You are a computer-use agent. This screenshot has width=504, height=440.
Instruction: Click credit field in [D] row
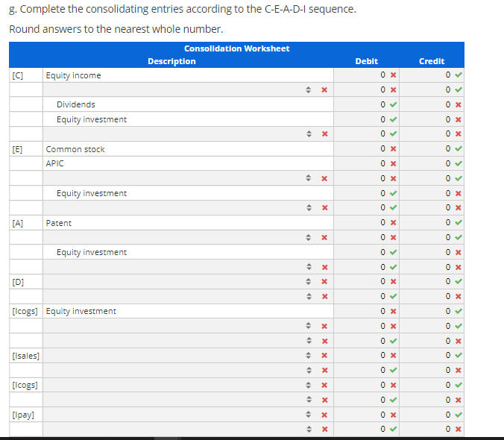coord(432,282)
